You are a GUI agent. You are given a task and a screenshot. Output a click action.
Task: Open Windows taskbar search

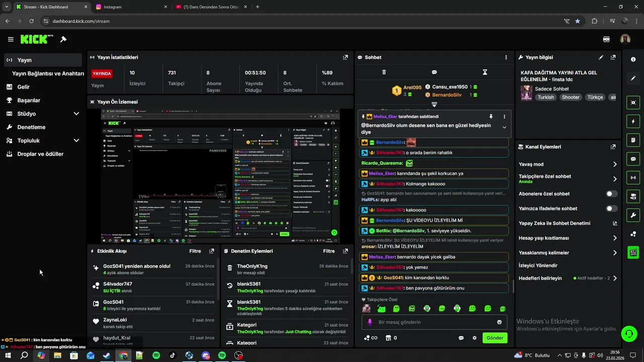click(x=24, y=355)
